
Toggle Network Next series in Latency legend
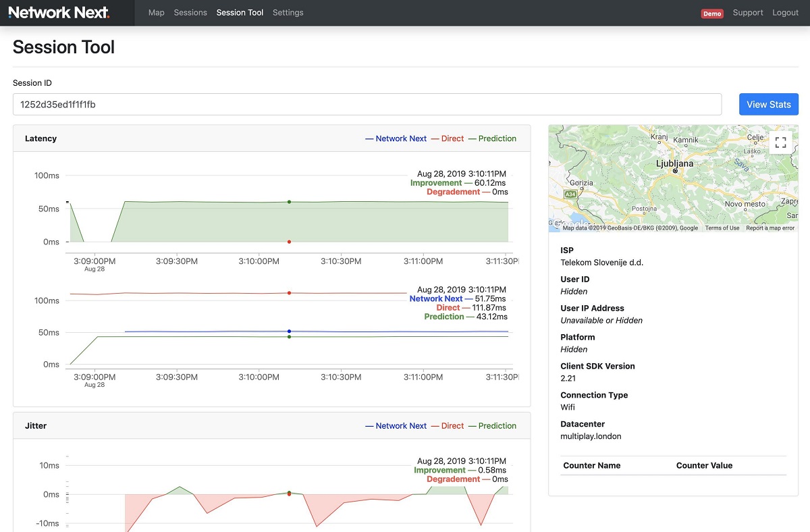pyautogui.click(x=396, y=138)
